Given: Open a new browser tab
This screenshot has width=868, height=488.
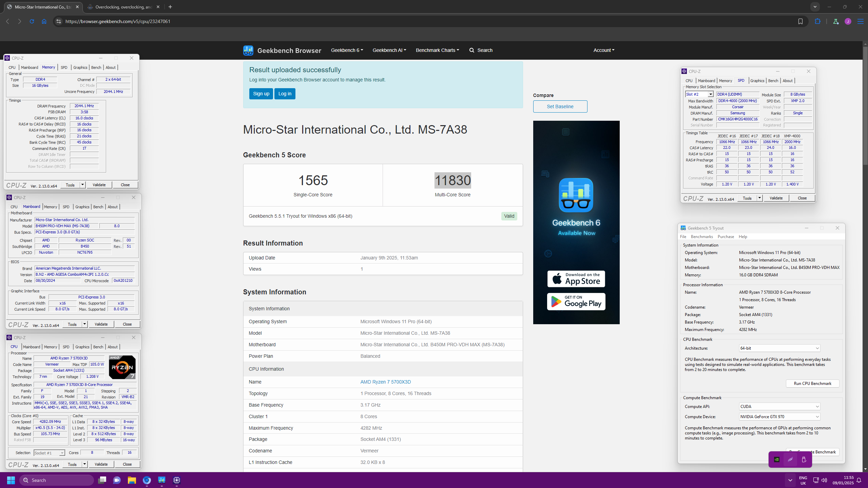Looking at the screenshot, I should 170,7.
